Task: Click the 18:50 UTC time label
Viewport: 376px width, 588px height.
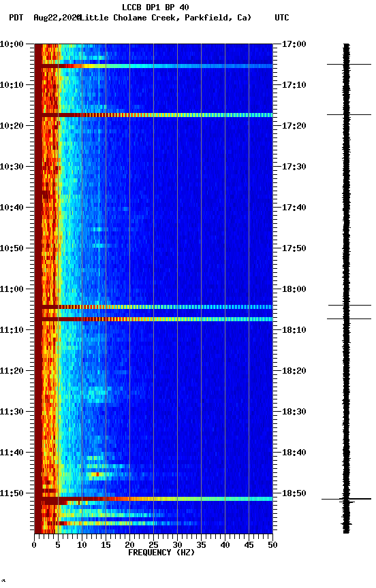Action: click(294, 494)
